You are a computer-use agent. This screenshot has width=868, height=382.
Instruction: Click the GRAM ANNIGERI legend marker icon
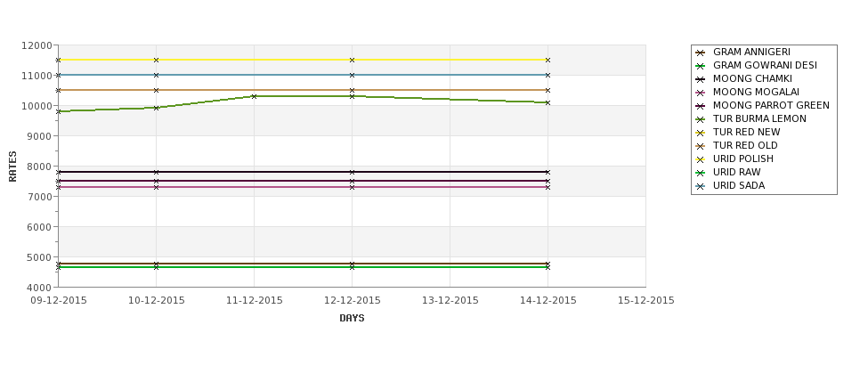click(x=701, y=53)
